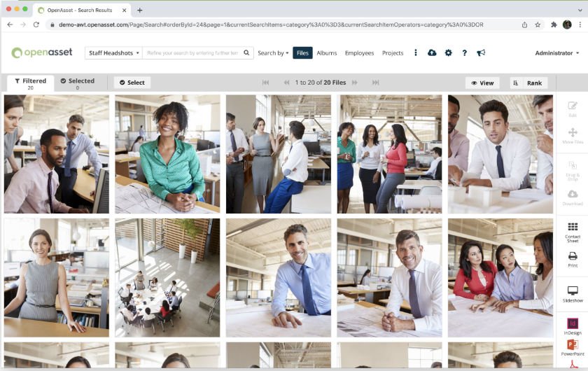588x371 pixels.
Task: Click the announcements megaphone icon
Action: click(x=481, y=53)
